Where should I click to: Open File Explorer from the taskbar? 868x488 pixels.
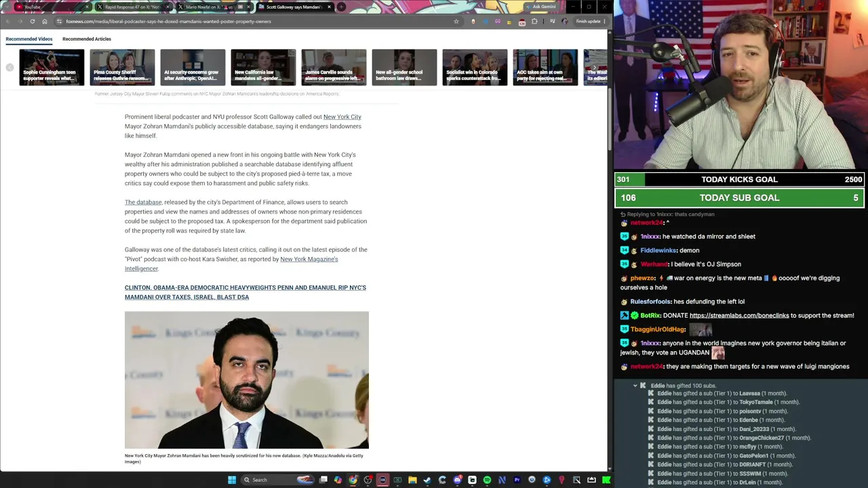[412, 480]
